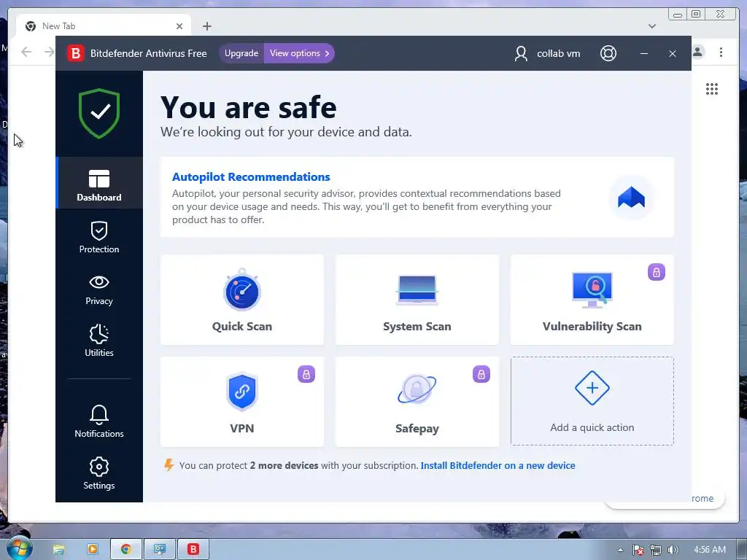Open the Utilities section
747x560 pixels.
coord(99,341)
